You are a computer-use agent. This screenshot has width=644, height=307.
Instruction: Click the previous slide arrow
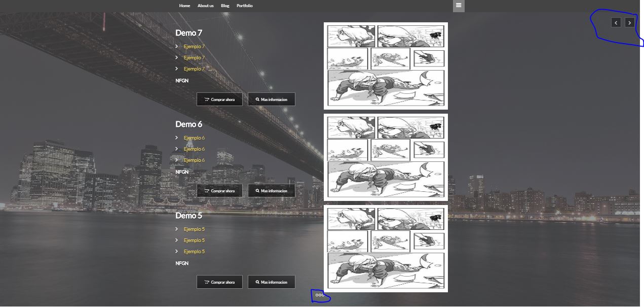(x=616, y=22)
